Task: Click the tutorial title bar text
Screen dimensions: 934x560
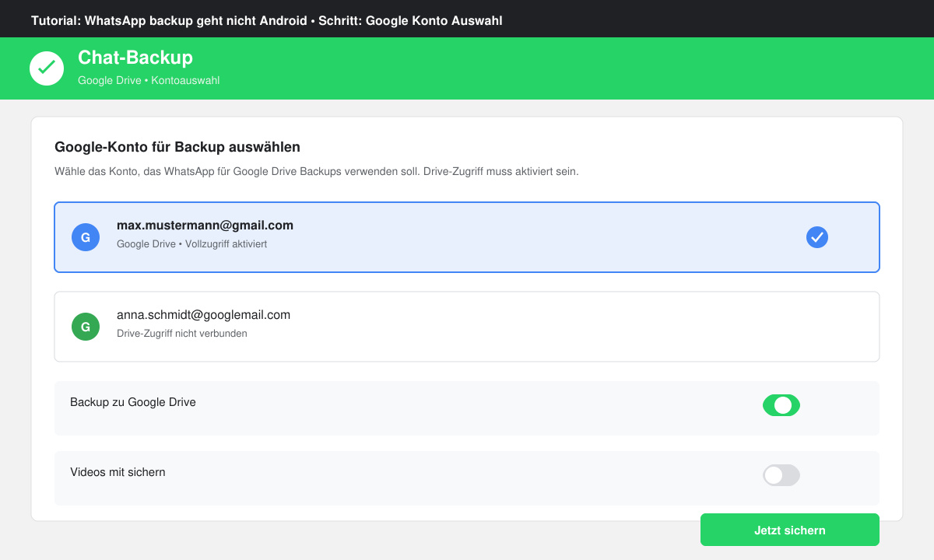Action: click(267, 20)
